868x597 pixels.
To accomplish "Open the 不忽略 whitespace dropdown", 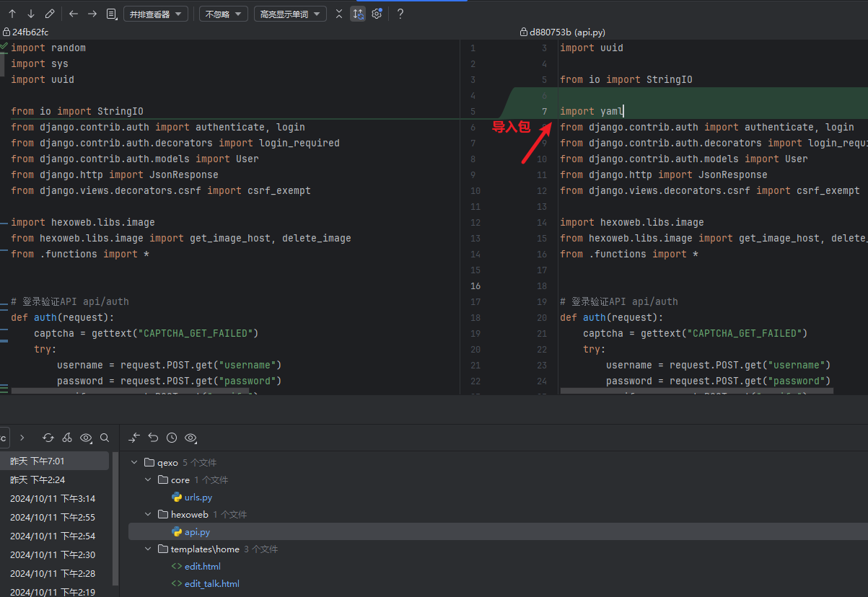I will 224,14.
